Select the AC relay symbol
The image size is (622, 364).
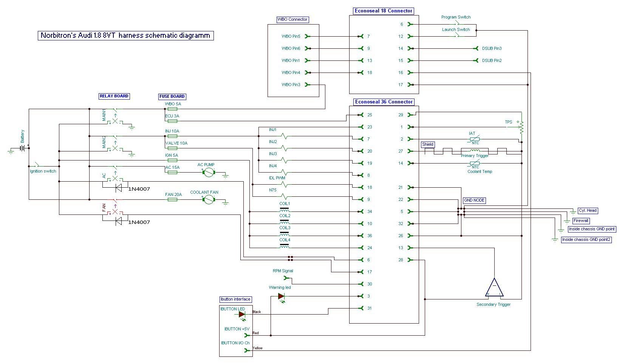(114, 173)
